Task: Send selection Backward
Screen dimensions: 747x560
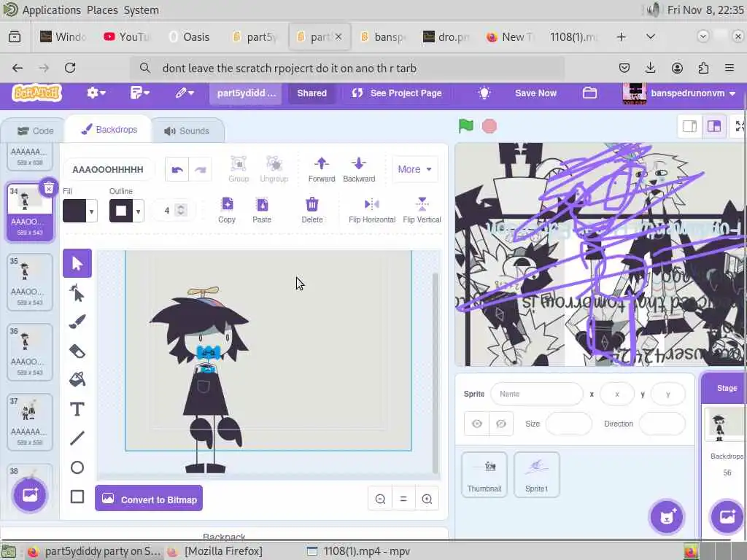Action: pos(359,169)
